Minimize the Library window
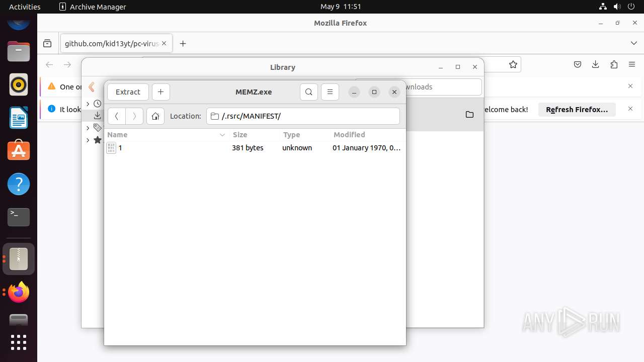The height and width of the screenshot is (362, 644). pyautogui.click(x=440, y=67)
